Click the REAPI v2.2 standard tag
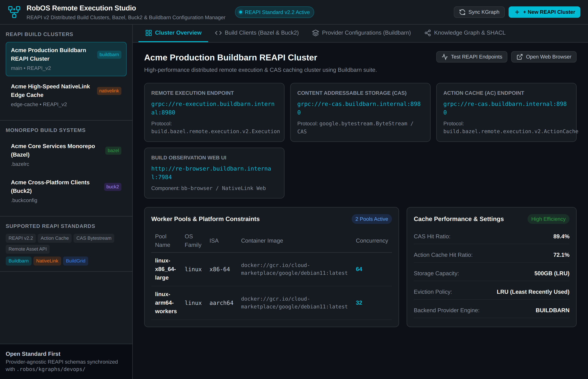This screenshot has height=379, width=588. 21,238
